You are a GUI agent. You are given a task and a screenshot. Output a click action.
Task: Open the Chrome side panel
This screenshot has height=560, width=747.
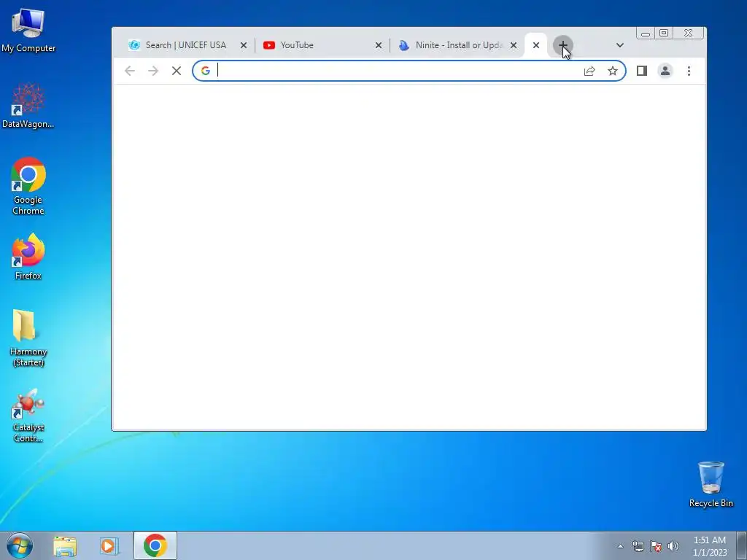click(x=642, y=71)
